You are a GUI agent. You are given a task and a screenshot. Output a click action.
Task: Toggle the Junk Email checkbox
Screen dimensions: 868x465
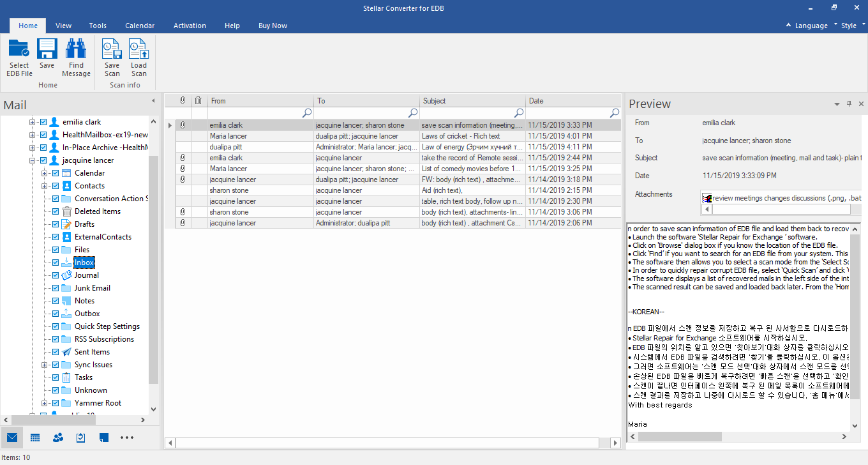point(56,288)
